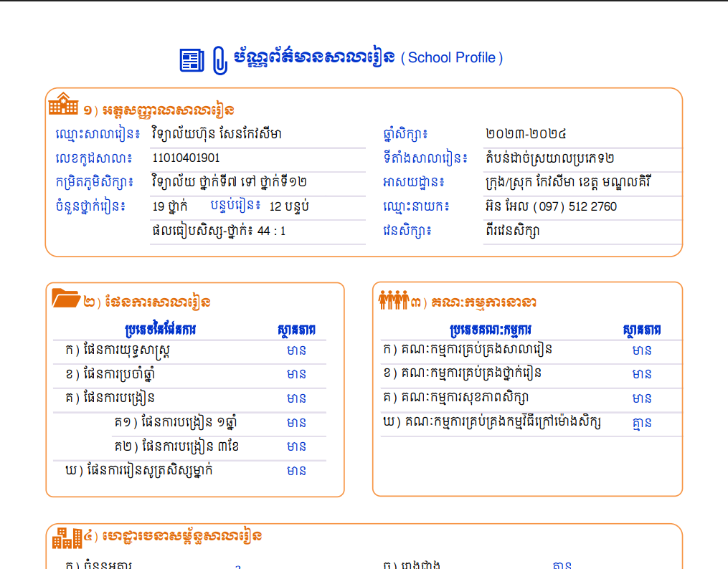Click the label "បន្ទប់រៀន៖"
The height and width of the screenshot is (569, 728).
click(235, 205)
